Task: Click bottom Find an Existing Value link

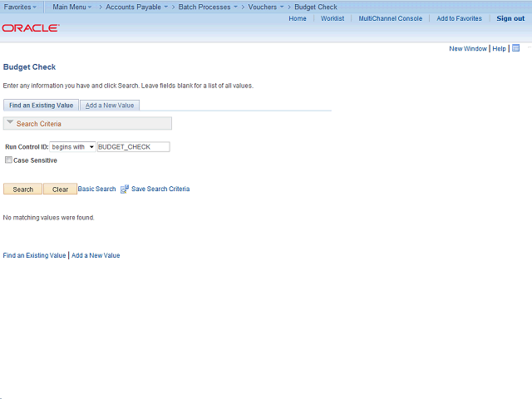Action: (x=34, y=255)
